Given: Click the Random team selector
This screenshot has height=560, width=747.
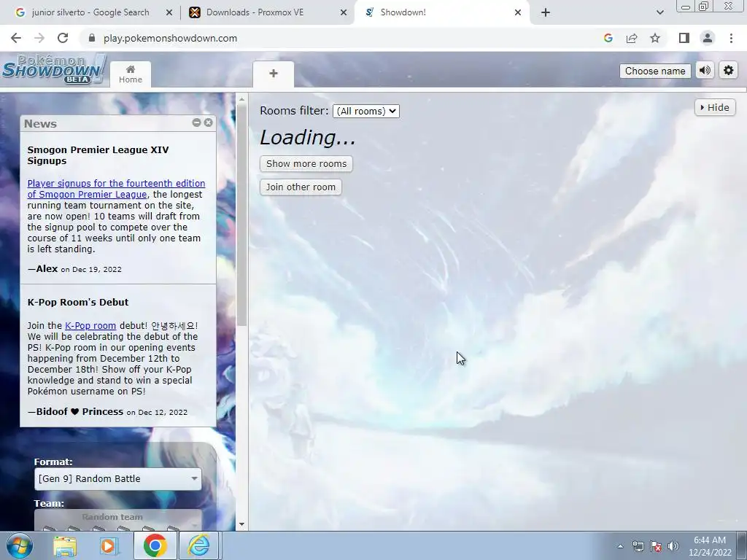Looking at the screenshot, I should click(x=117, y=519).
